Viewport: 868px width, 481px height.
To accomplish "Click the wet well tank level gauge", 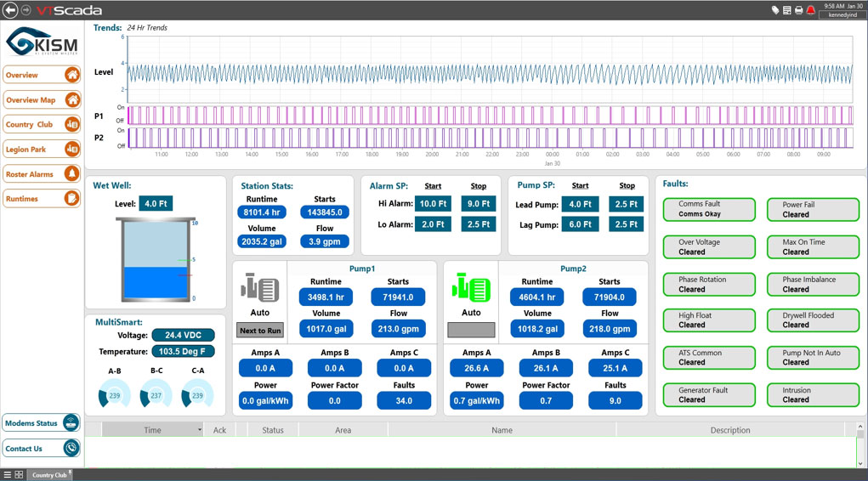I will 153,260.
